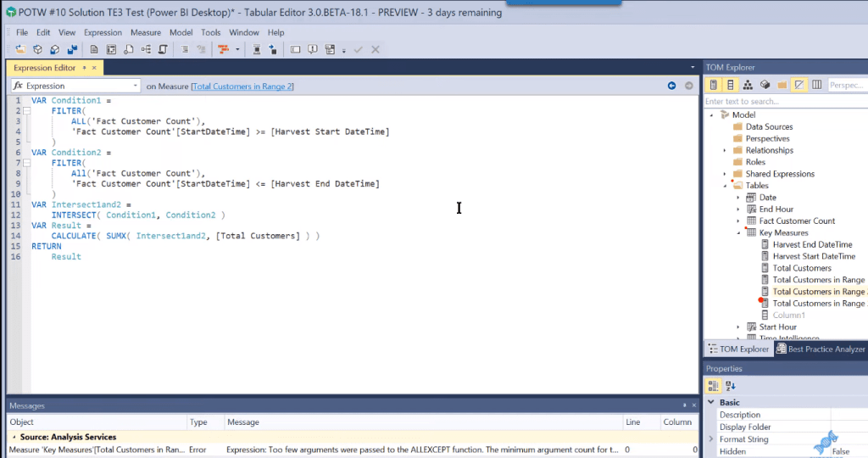
Task: Click the document with gear toolbar icon
Action: tap(129, 50)
